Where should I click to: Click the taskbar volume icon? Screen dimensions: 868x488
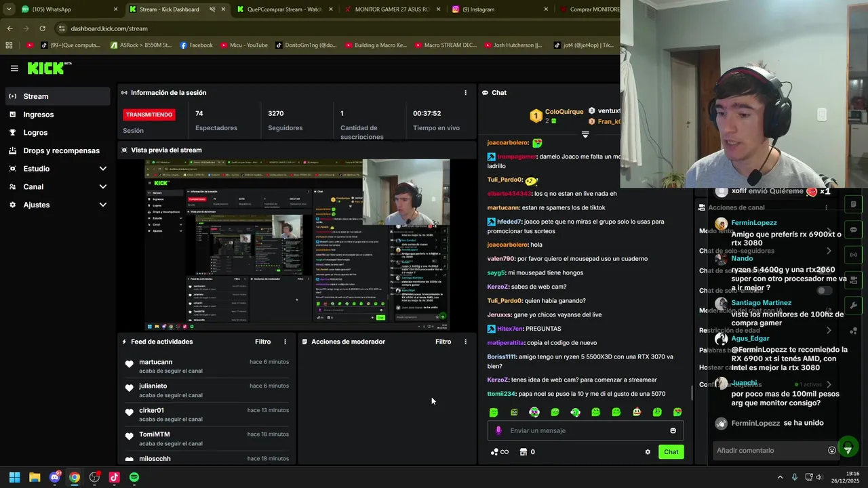821,477
